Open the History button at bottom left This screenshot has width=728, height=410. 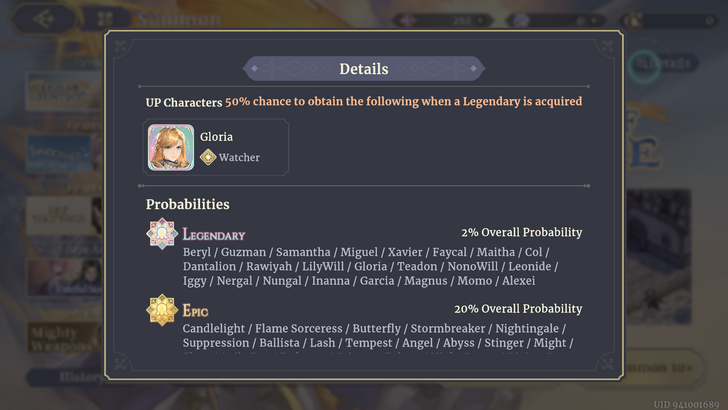[x=60, y=378]
